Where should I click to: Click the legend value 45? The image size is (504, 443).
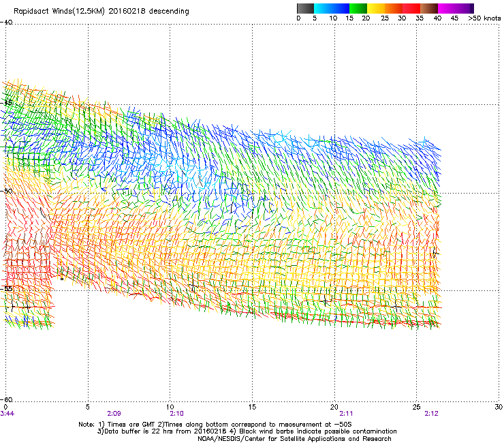tap(454, 18)
